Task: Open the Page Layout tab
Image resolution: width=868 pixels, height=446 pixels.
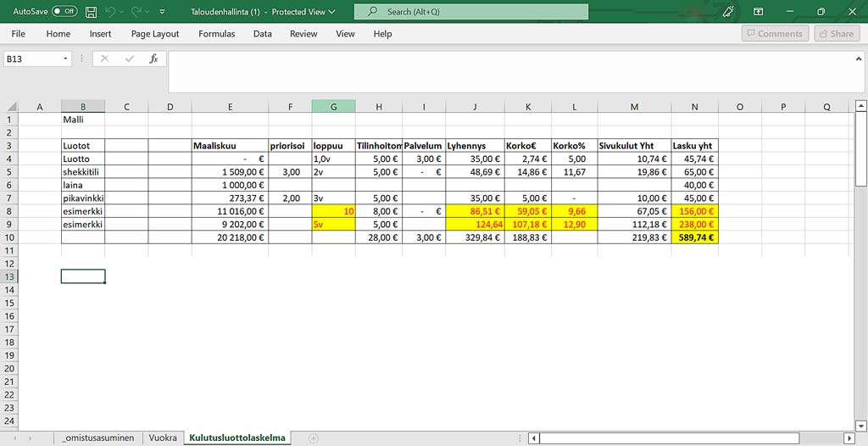Action: (x=155, y=34)
